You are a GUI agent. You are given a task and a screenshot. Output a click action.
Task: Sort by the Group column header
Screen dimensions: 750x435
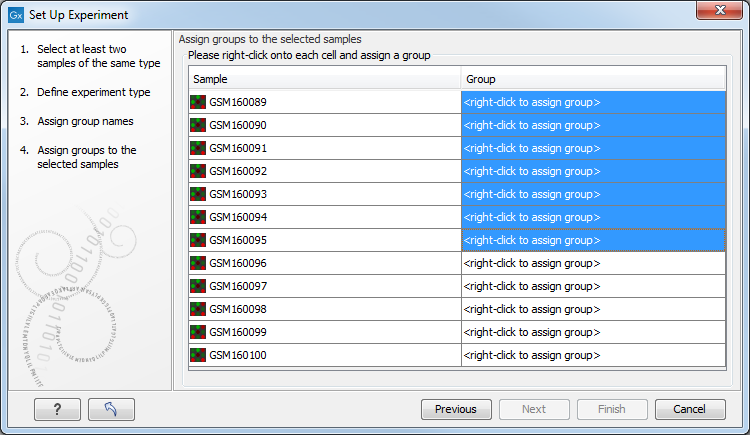(593, 79)
